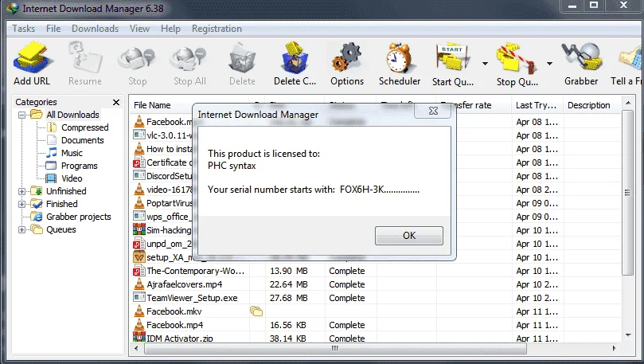Screen dimensions: 644x364
Task: Click the horizontal scrollbar thumb
Action: coord(335,348)
